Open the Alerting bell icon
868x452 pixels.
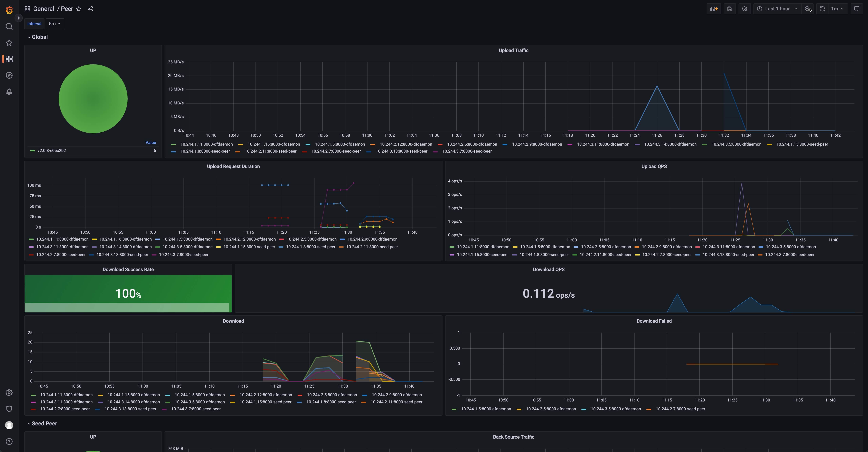click(x=9, y=92)
